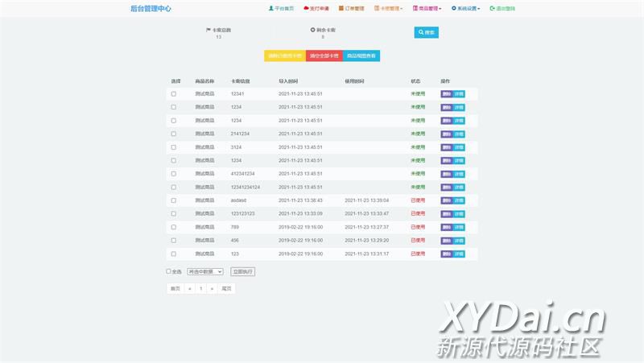Image resolution: width=644 pixels, height=363 pixels.
Task: Select the checkbox for card asdasd
Action: [173, 200]
